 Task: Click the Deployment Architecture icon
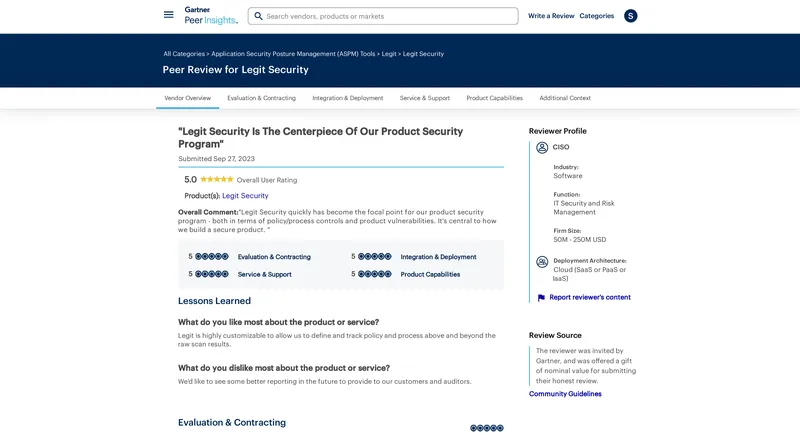point(542,262)
